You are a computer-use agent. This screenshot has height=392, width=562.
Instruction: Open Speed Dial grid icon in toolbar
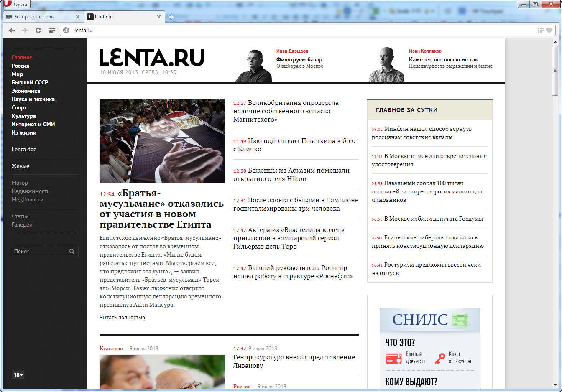tap(52, 30)
